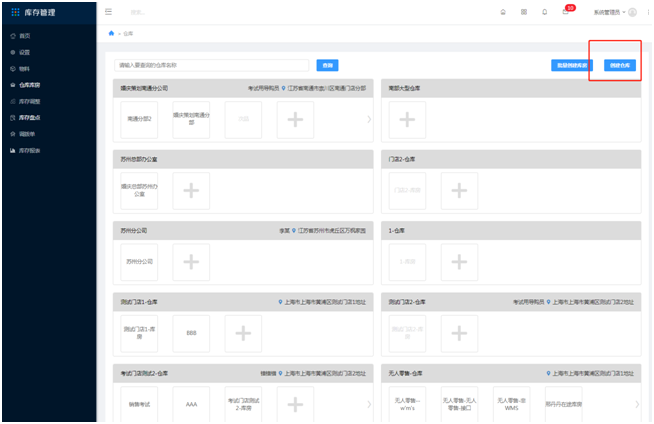Add a room under 苏州总部办公室 with plus tile
654x424 pixels.
click(x=191, y=191)
